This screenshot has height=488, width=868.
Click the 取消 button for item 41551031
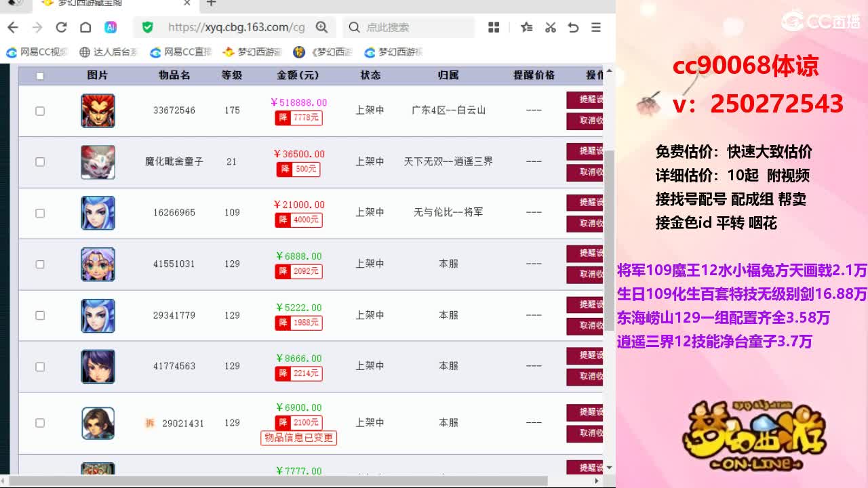(x=585, y=274)
